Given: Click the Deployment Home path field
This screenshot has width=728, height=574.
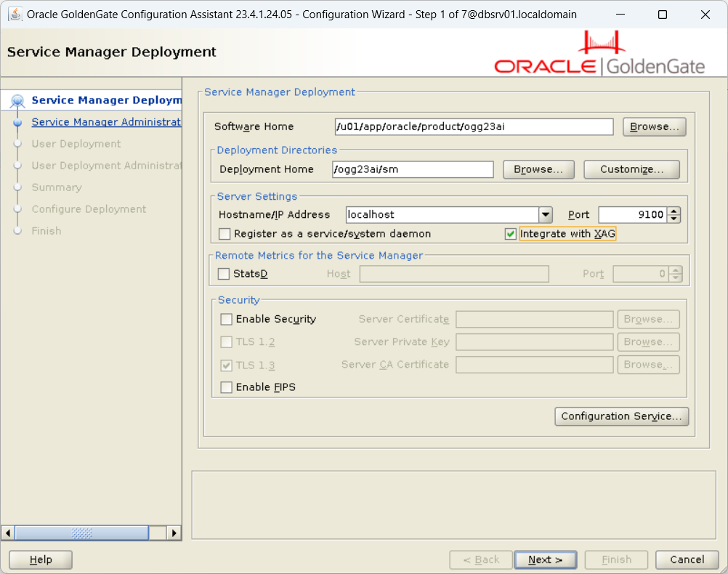Looking at the screenshot, I should (x=413, y=169).
